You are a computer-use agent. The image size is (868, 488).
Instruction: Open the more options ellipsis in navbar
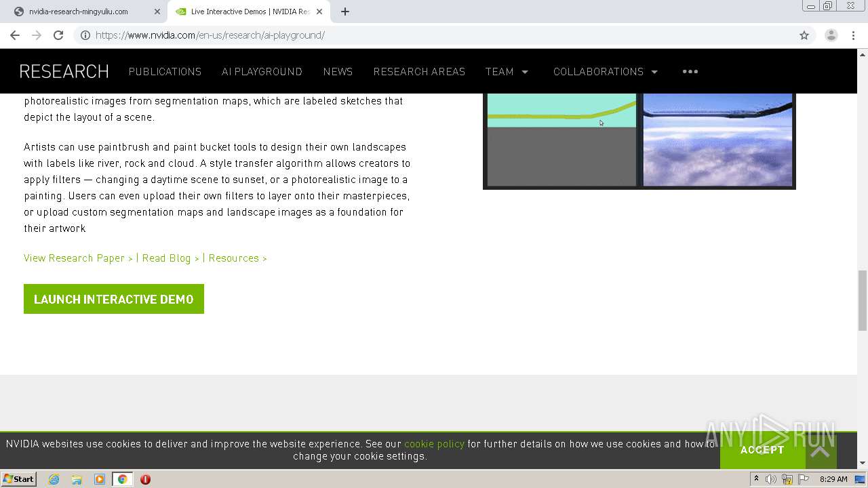pos(690,71)
